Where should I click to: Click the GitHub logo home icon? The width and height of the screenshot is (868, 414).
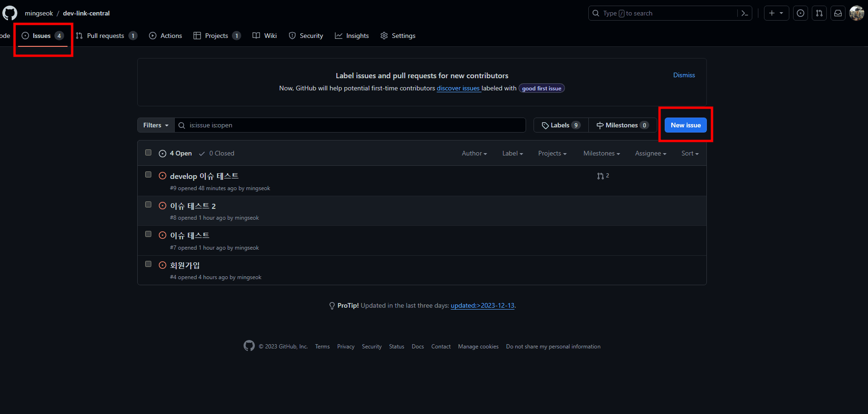pos(10,13)
